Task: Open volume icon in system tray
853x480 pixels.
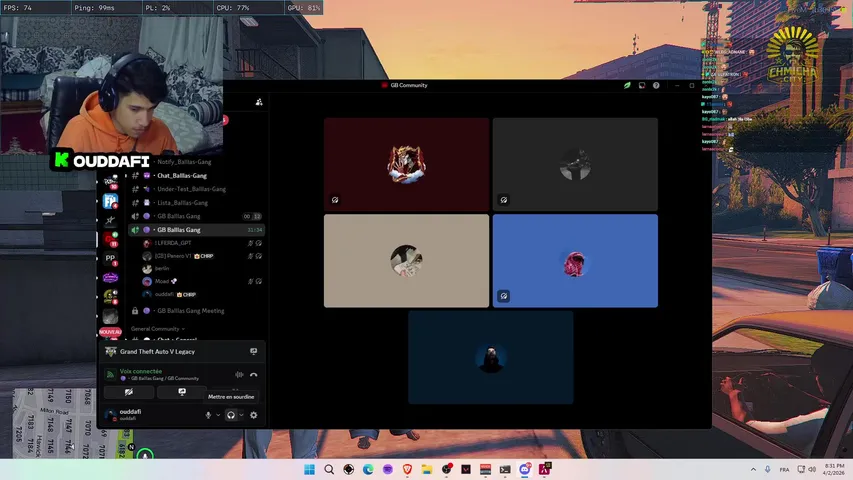Action: tap(812, 469)
